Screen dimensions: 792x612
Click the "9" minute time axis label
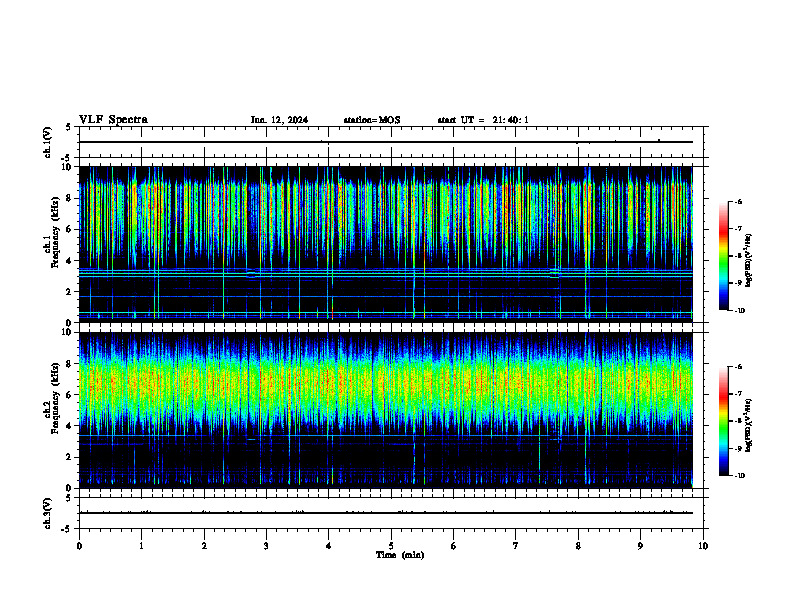(x=640, y=546)
